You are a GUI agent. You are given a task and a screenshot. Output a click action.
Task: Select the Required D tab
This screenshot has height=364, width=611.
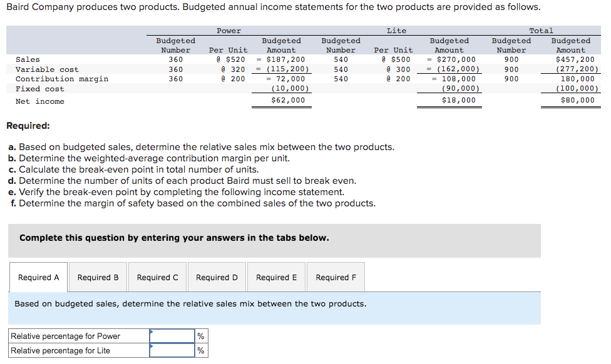coord(217,277)
